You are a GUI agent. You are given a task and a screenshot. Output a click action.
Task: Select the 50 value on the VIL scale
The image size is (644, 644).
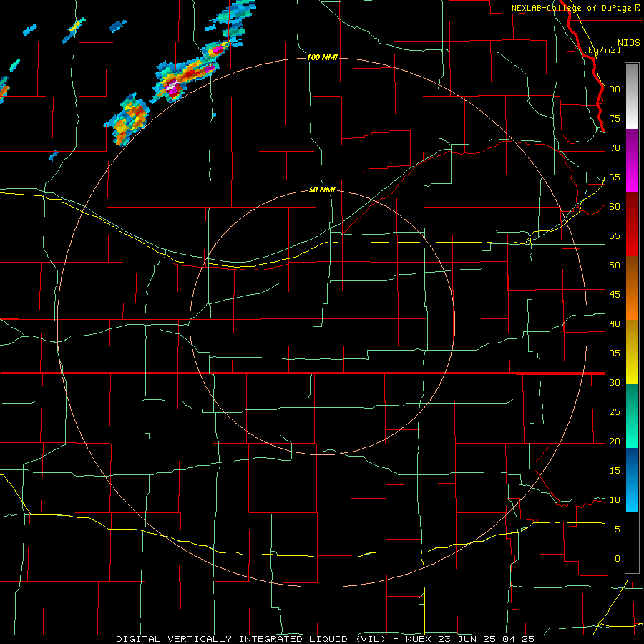point(615,265)
